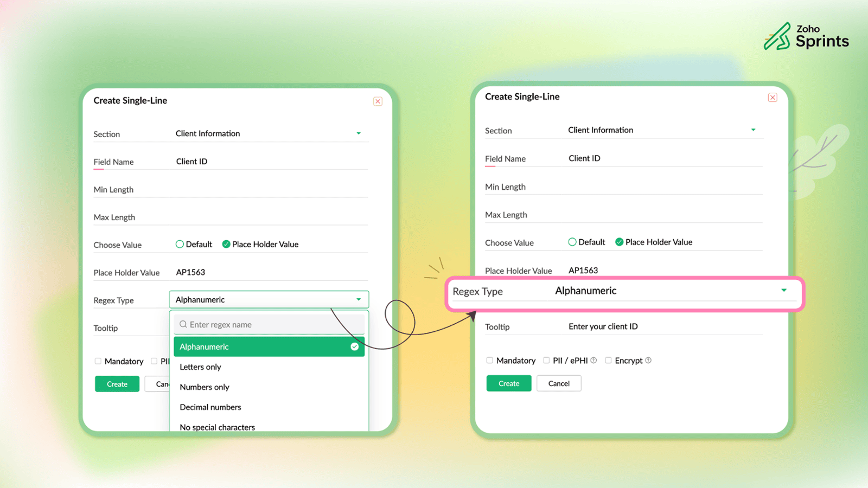Click the Cancel button in right dialog

coord(559,383)
